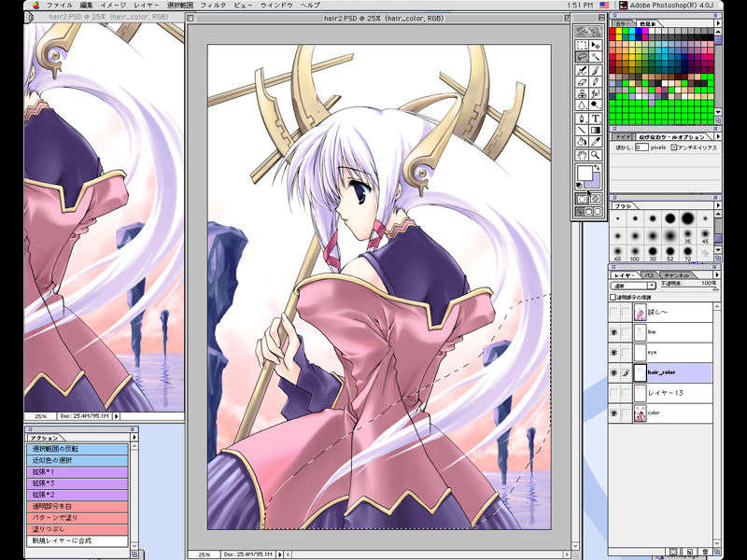Open doc info popup in left window
Screen dimensions: 747x560
tap(116, 416)
